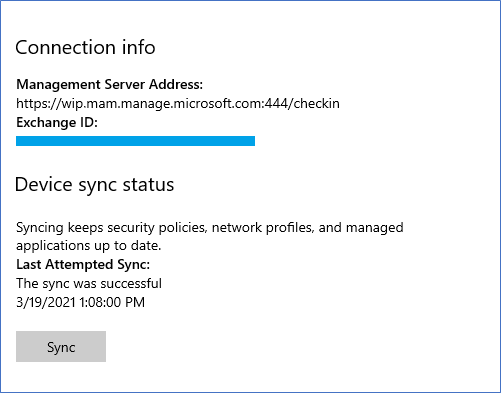Image resolution: width=501 pixels, height=393 pixels.
Task: Click the 'applications up to date' line
Action: coord(89,246)
